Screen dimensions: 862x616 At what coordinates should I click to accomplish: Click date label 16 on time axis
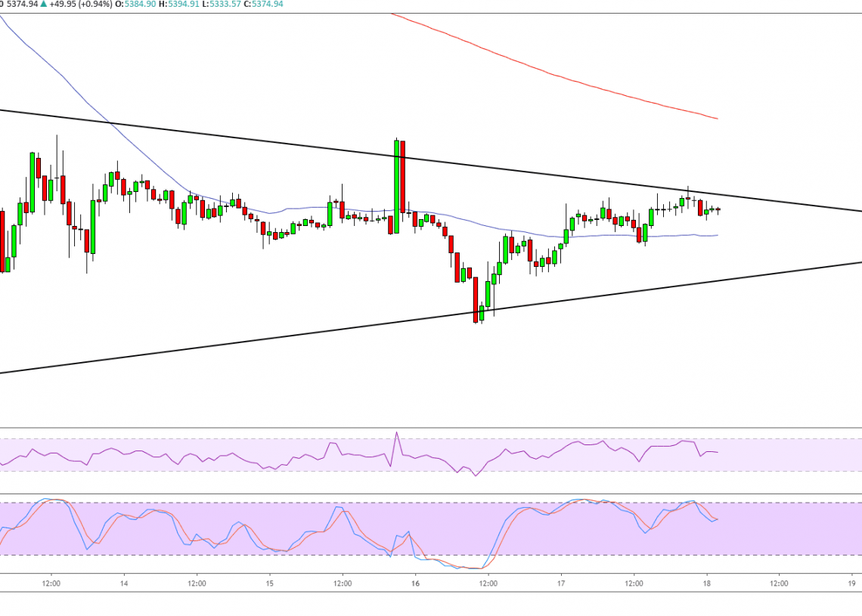pyautogui.click(x=415, y=583)
